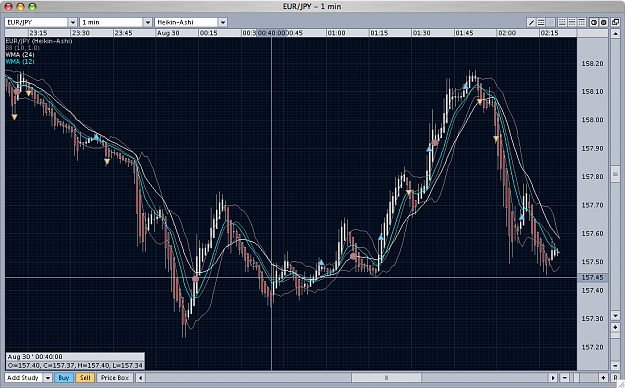Click the 01:00 time axis label
This screenshot has height=388, width=625.
click(336, 33)
